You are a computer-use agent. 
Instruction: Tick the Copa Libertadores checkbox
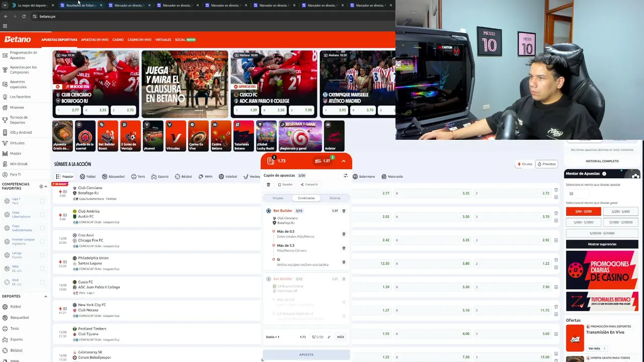pos(42,214)
